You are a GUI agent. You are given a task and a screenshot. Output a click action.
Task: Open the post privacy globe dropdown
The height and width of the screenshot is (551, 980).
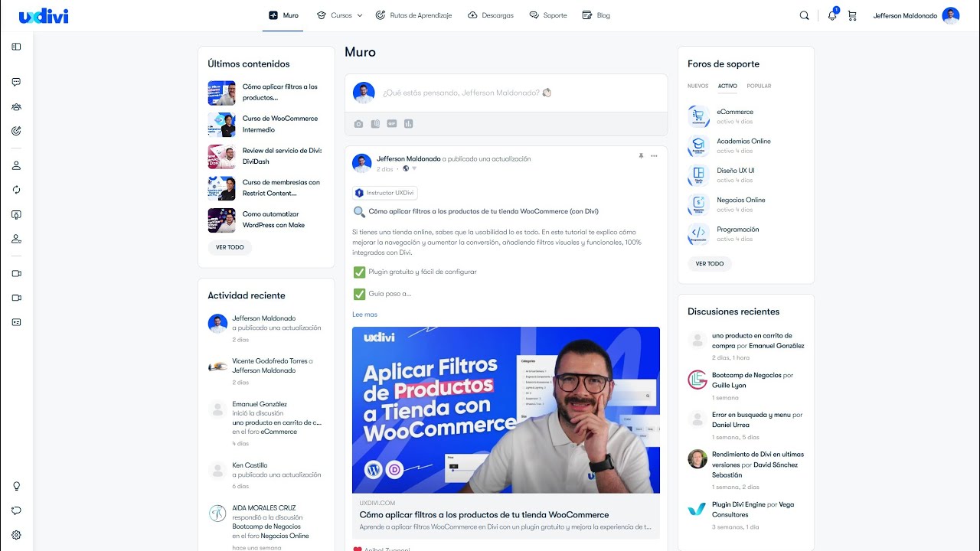click(x=410, y=168)
